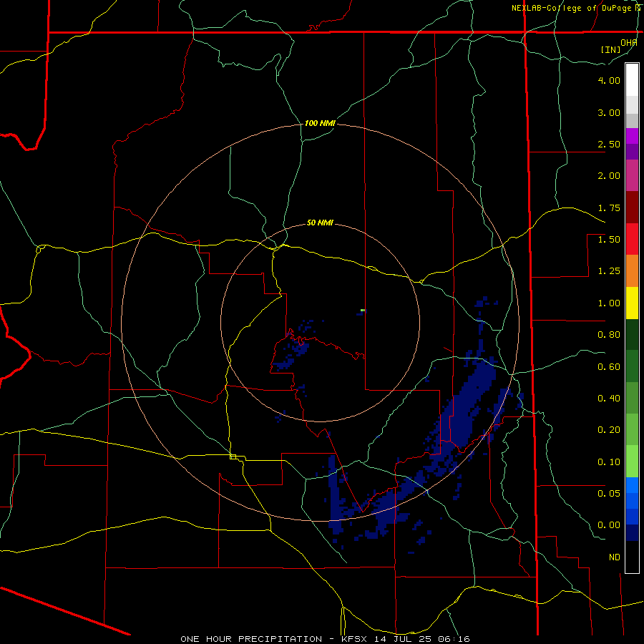Click the 0.80 legend value

coord(609,335)
